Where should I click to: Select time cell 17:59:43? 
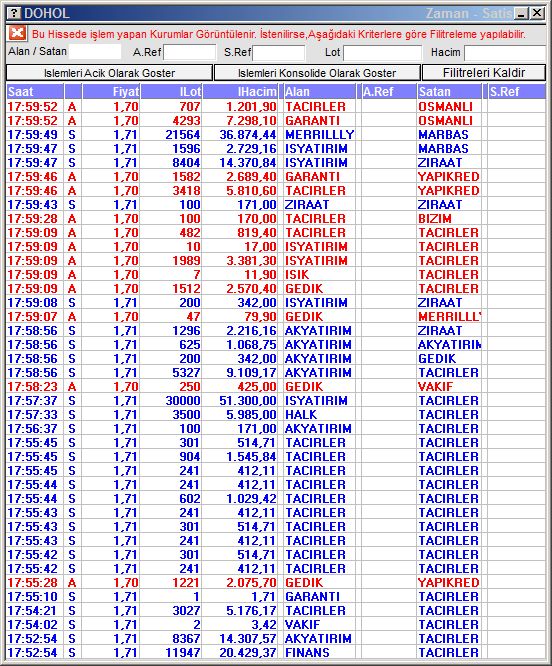click(x=33, y=205)
